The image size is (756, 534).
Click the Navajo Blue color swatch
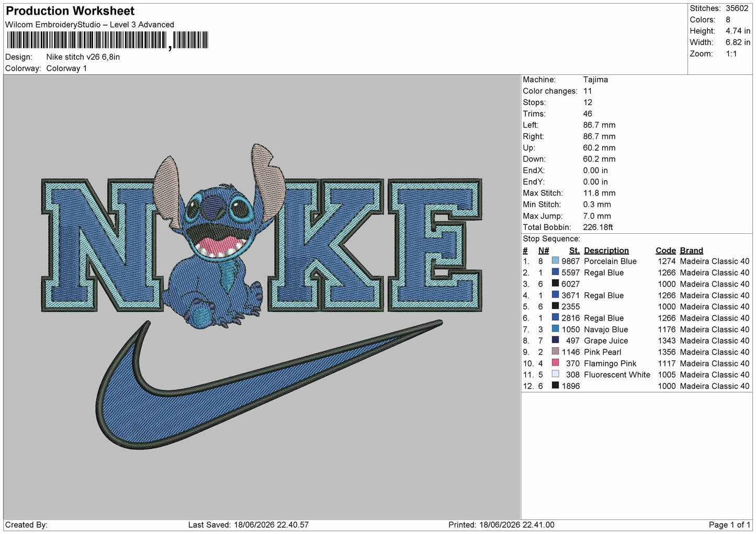555,329
